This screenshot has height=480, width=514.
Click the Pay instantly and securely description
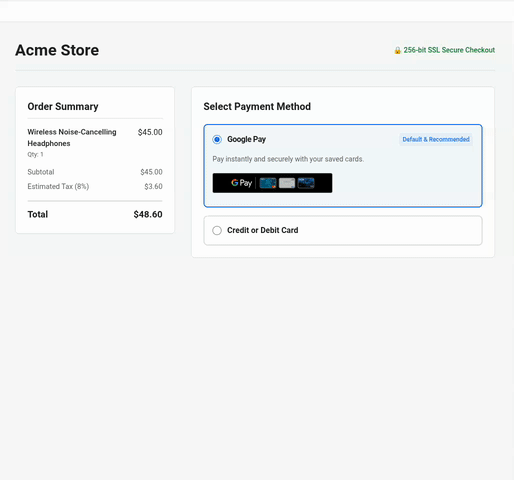(x=288, y=159)
